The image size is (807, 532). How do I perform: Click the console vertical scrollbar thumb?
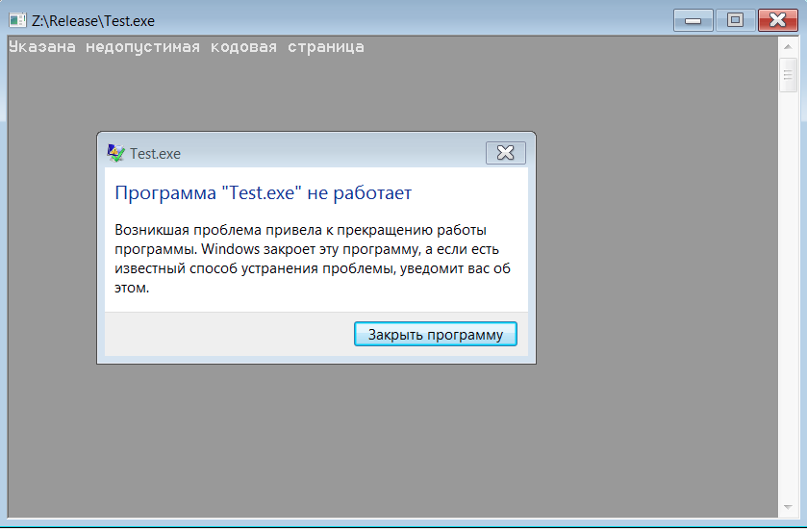tap(788, 75)
